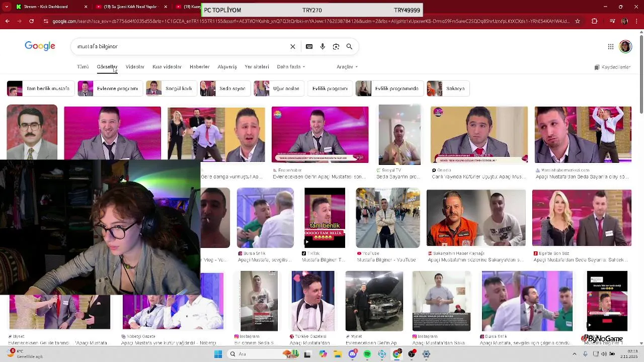This screenshot has height=362, width=644.
Task: Open OBS Studio from the taskbar
Action: click(412, 354)
